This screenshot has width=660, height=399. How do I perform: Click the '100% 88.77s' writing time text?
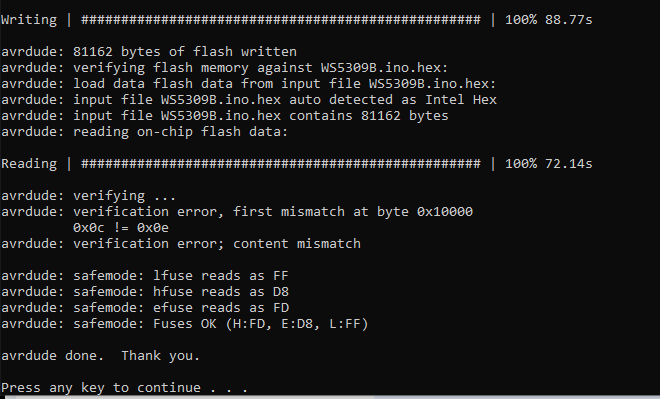[548, 20]
